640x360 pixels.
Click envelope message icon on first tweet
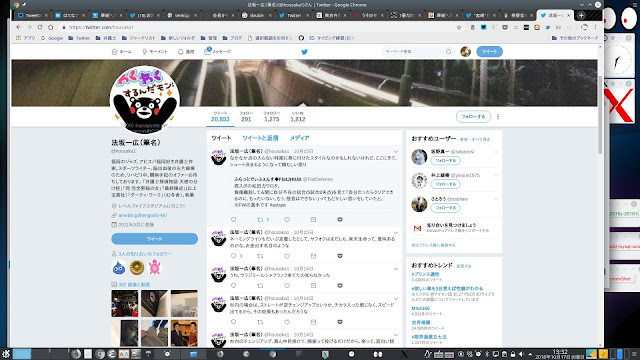313,220
